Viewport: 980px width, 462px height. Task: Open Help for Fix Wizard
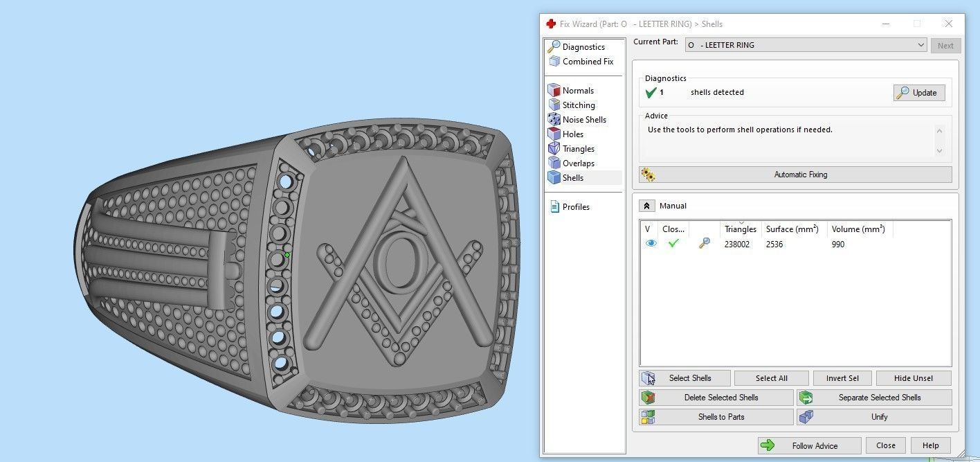930,446
